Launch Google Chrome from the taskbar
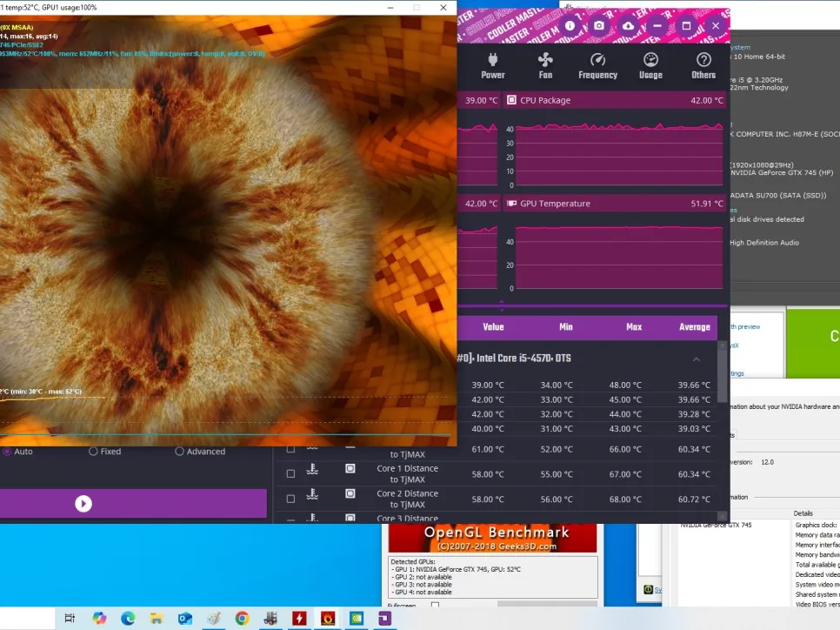 point(242,618)
